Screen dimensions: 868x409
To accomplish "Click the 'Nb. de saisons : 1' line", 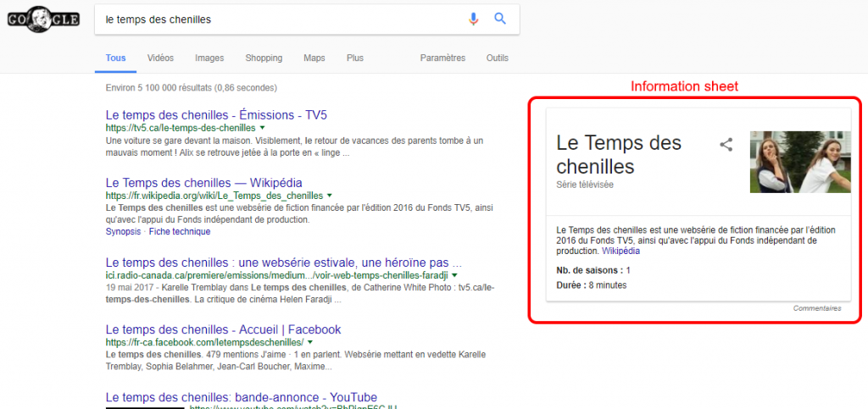I will [593, 270].
